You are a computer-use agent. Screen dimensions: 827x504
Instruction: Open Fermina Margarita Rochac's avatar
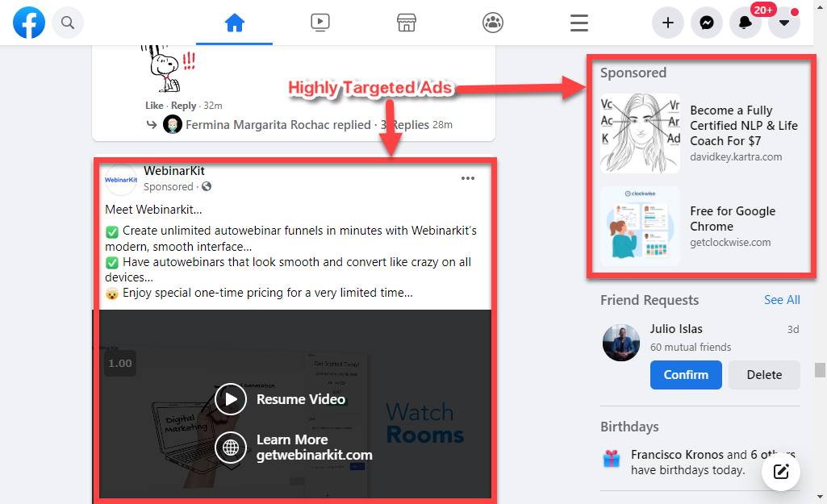tap(173, 125)
